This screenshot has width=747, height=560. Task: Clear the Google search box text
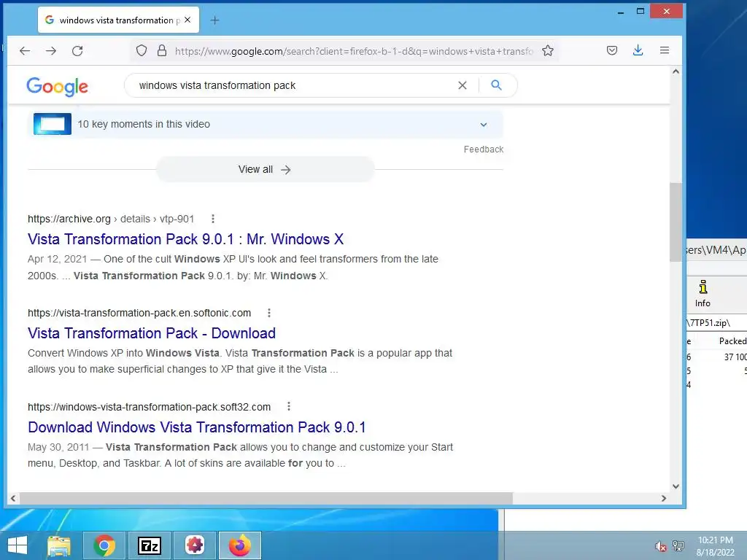tap(462, 85)
